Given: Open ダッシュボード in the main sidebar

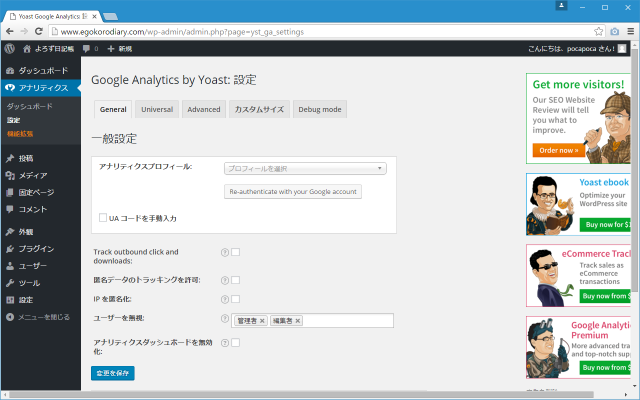Looking at the screenshot, I should (x=41, y=71).
